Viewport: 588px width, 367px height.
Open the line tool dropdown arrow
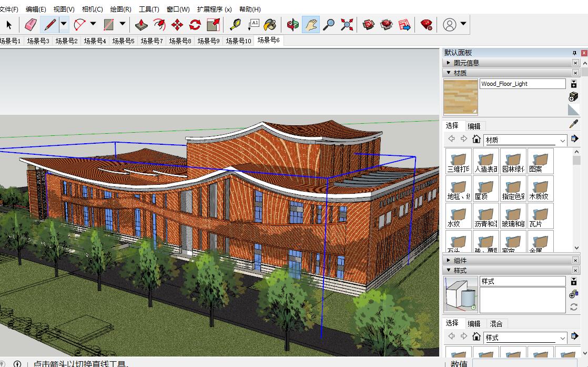point(64,24)
